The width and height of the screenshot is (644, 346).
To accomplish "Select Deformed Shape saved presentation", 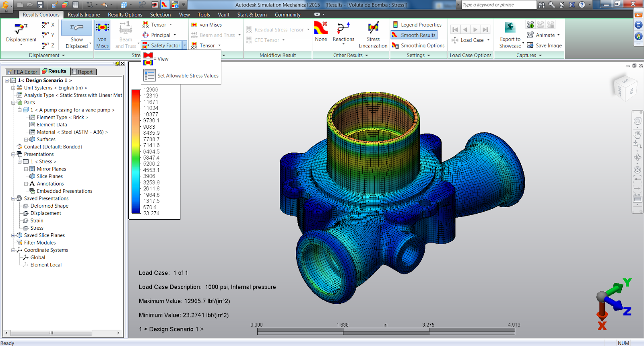I will coord(50,206).
